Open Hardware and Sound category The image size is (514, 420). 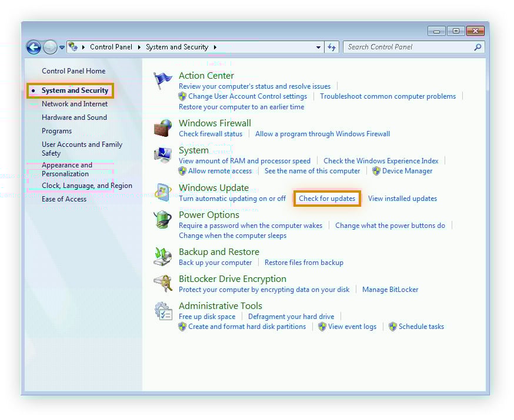coord(74,117)
